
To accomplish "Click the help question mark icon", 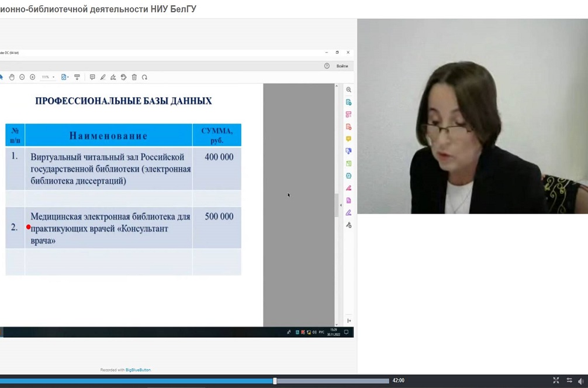I will click(327, 66).
